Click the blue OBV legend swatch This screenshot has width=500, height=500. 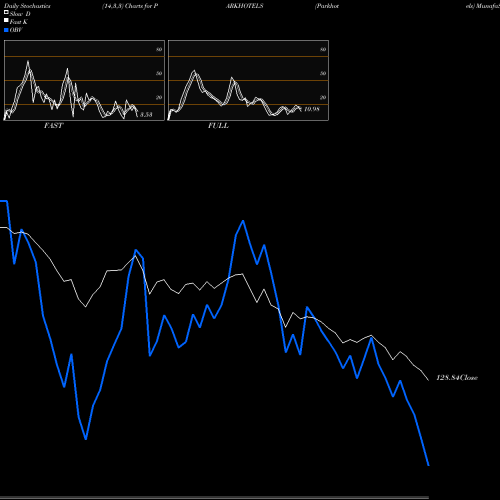[x=6, y=30]
